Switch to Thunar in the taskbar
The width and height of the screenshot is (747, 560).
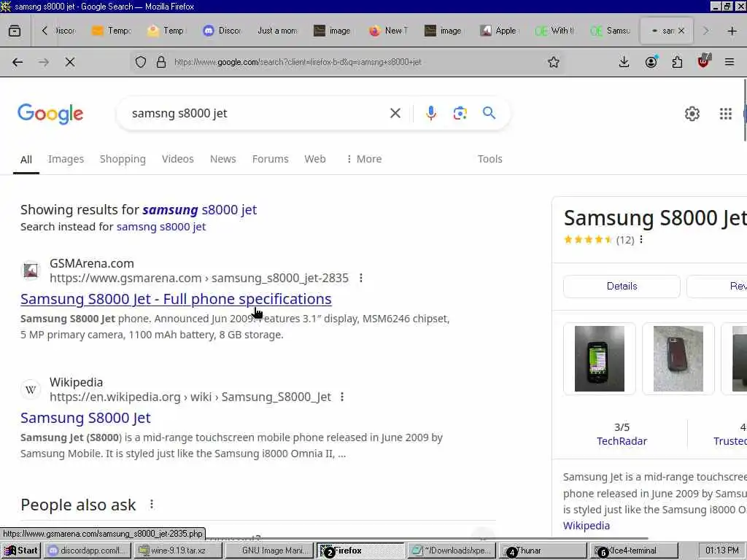542,551
